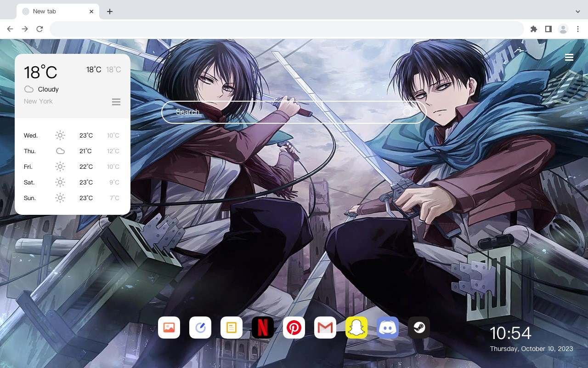Screen dimensions: 588x368
Task: Click the 22°C high for Fri.
Action: click(x=86, y=167)
